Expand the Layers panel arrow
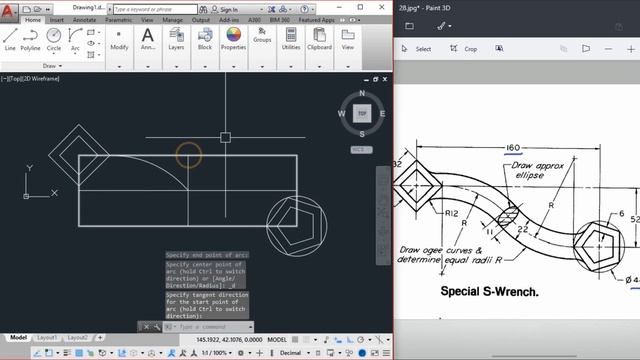This screenshot has height=360, width=640. coord(176,67)
